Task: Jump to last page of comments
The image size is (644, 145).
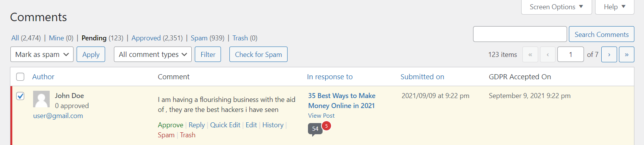Action: pos(627,55)
